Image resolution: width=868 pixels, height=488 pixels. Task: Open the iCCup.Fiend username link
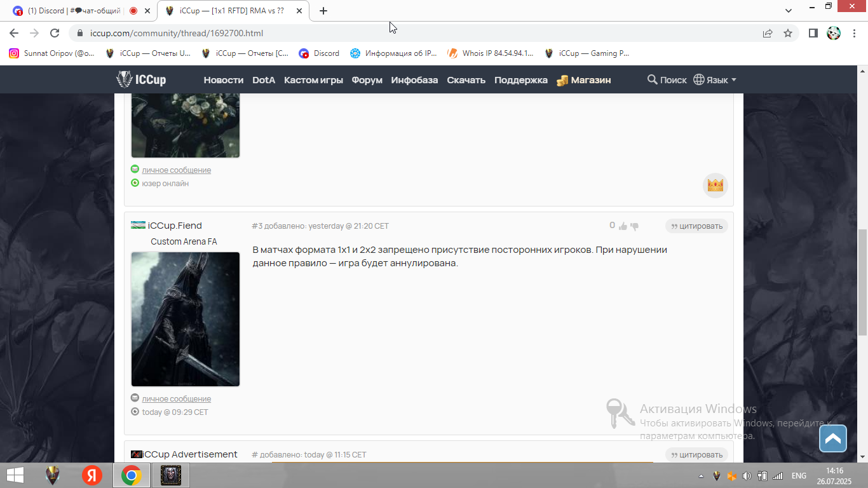pyautogui.click(x=175, y=226)
